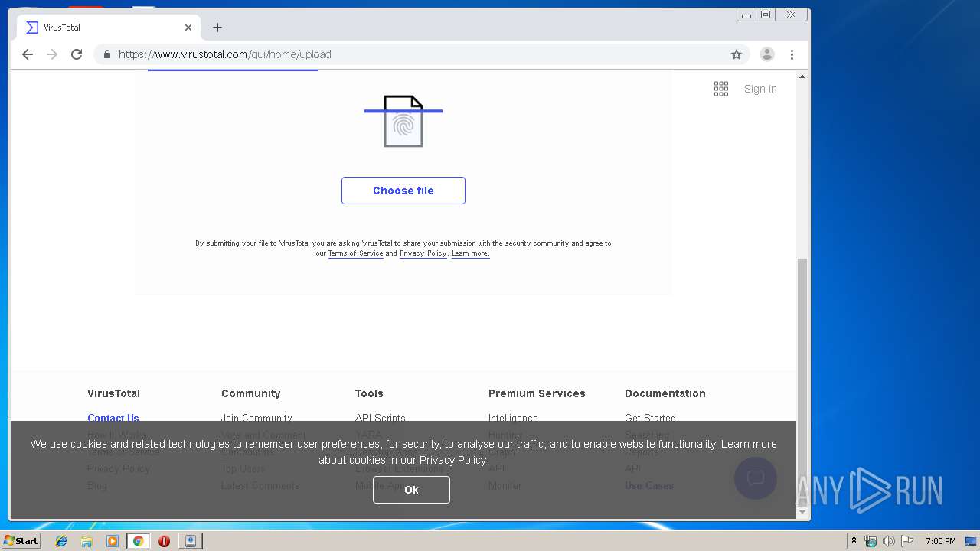Show hidden system tray icons

(x=854, y=541)
